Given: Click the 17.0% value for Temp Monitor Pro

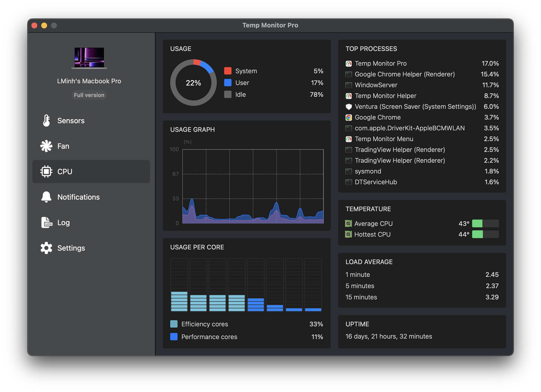Looking at the screenshot, I should pyautogui.click(x=490, y=63).
